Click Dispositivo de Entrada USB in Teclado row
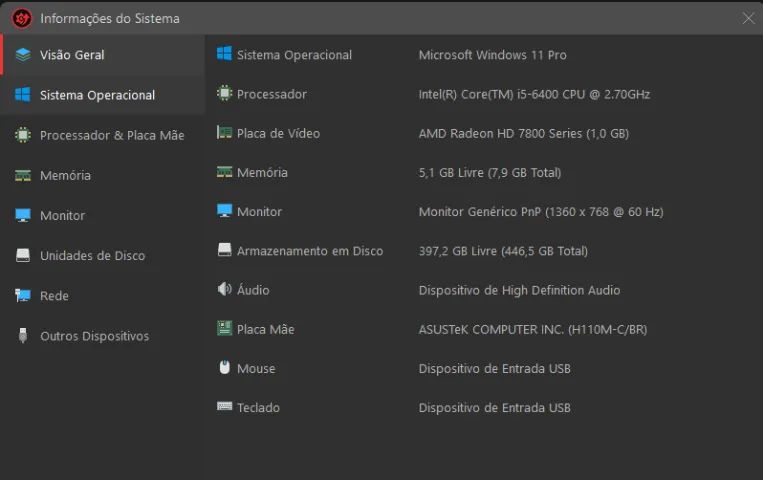 coord(494,407)
